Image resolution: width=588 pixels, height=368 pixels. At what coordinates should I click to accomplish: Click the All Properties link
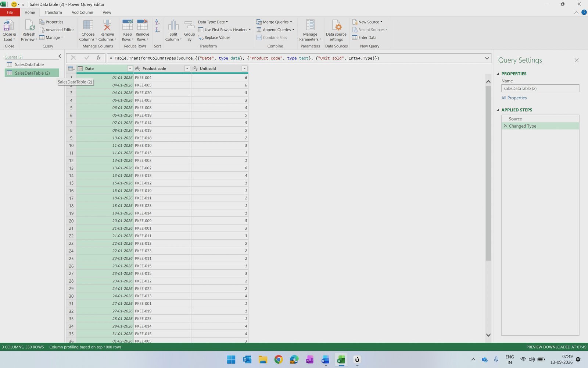click(514, 98)
